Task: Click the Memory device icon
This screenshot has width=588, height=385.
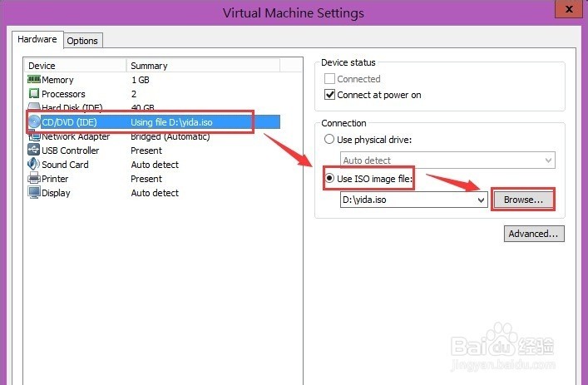Action: click(x=34, y=80)
